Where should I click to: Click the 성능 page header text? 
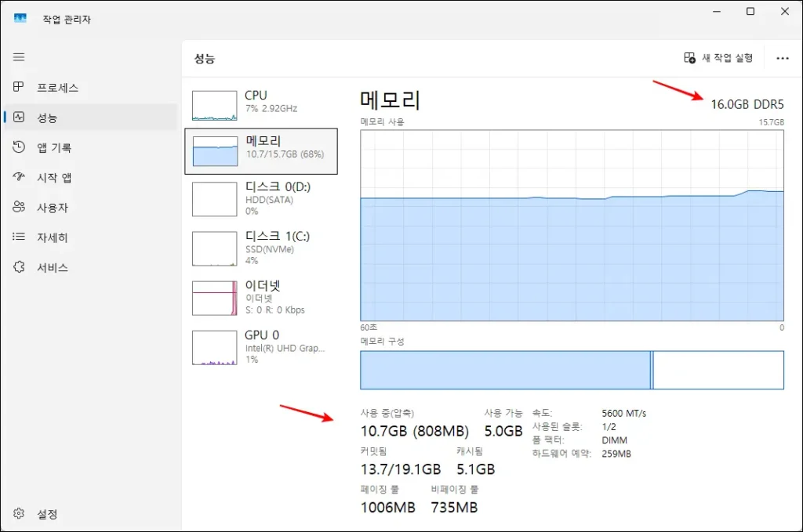[205, 58]
